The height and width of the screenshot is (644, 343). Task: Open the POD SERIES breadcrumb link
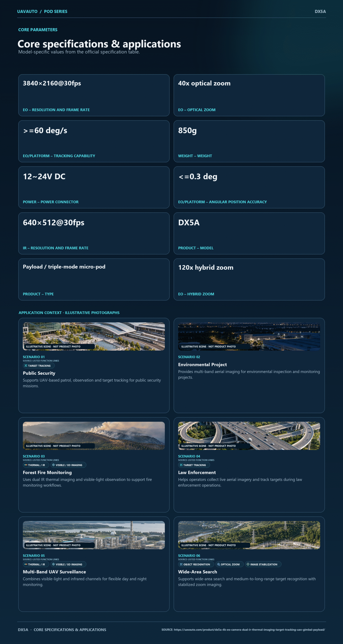(56, 12)
